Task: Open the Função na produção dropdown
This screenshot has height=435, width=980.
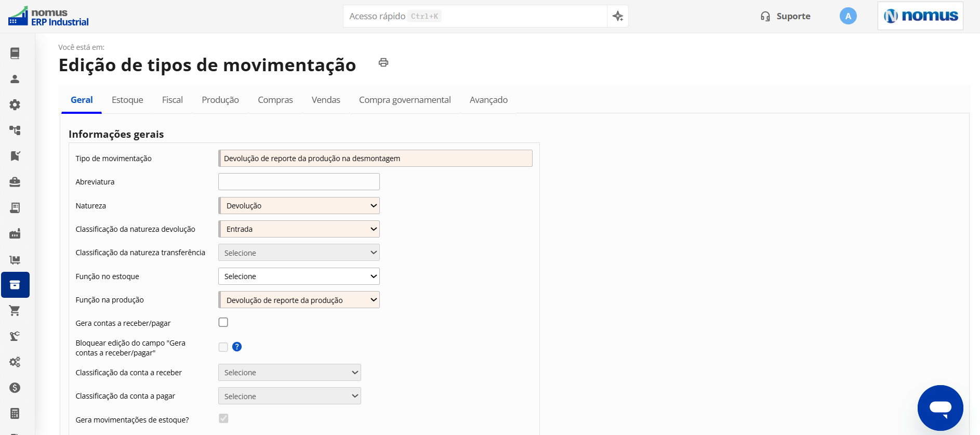Action: (299, 300)
